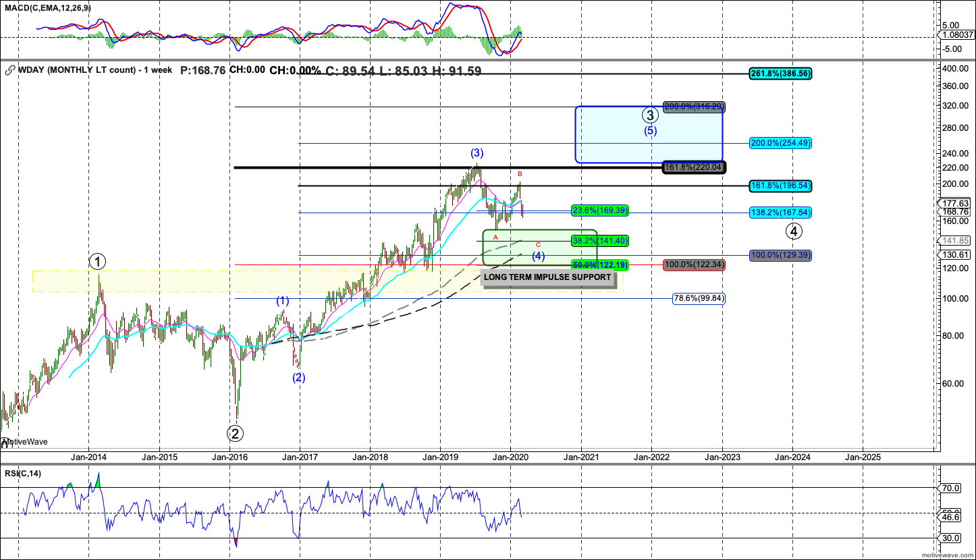The height and width of the screenshot is (560, 976).
Task: Click the 177.63 price axis marker
Action: pos(956,203)
